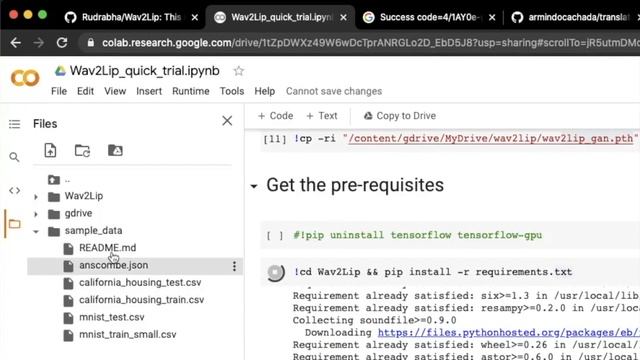Image resolution: width=640 pixels, height=360 pixels.
Task: Click the cp -ri code cell
Action: (450, 139)
